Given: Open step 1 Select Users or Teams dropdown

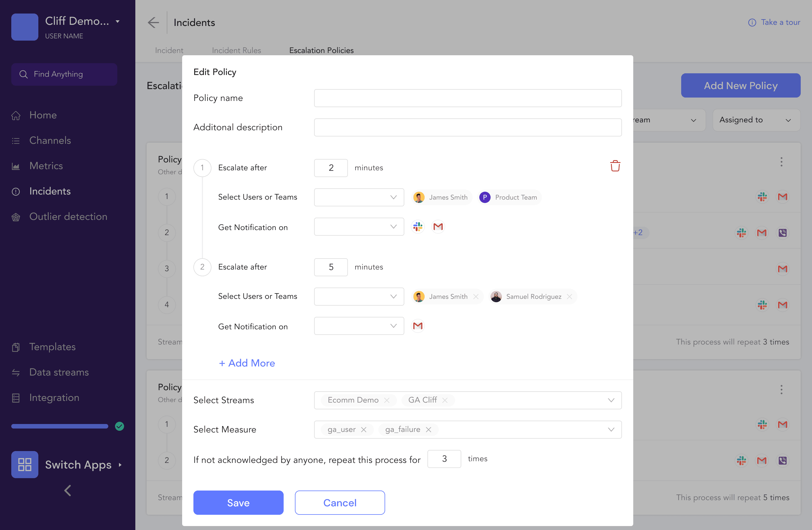Looking at the screenshot, I should click(x=359, y=197).
